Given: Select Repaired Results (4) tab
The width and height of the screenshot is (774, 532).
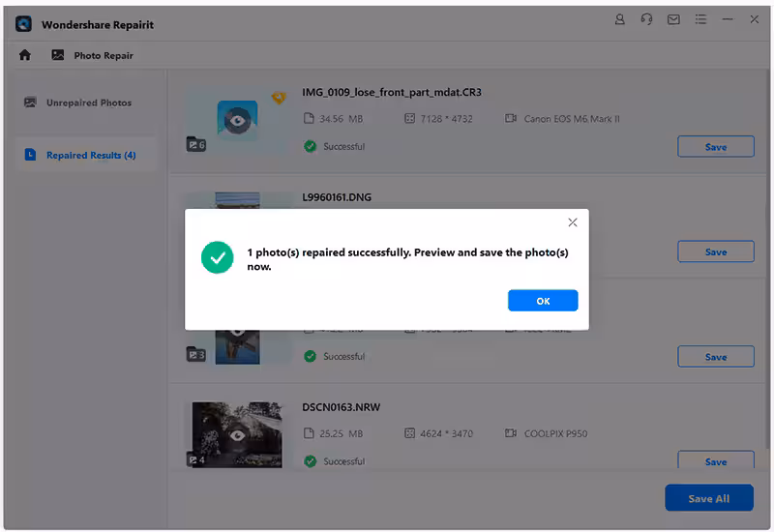Looking at the screenshot, I should click(x=86, y=155).
